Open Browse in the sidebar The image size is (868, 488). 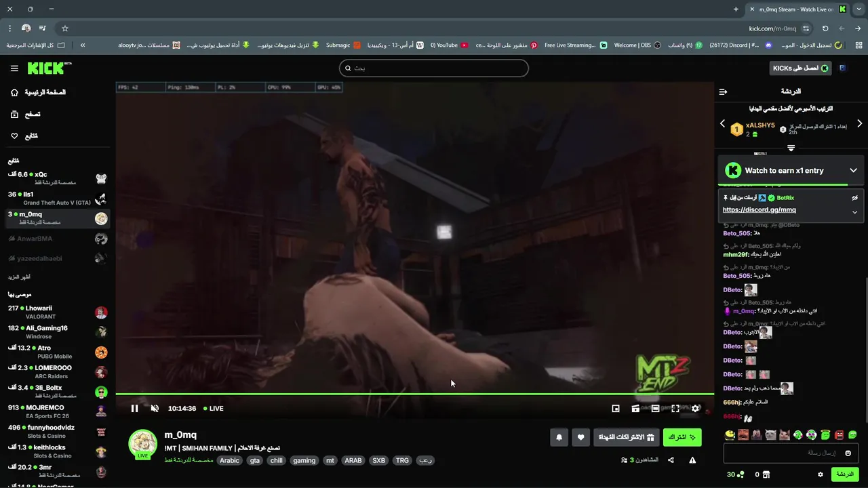click(x=26, y=115)
